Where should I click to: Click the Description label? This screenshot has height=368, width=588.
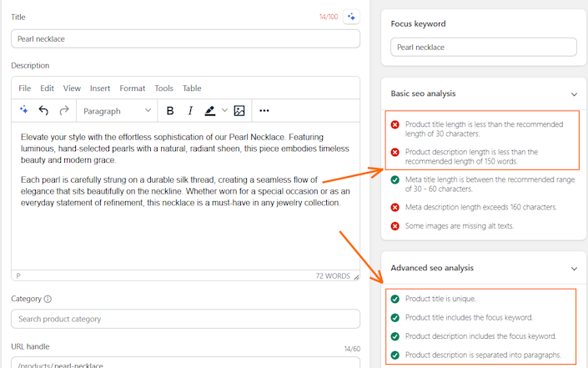click(x=30, y=65)
